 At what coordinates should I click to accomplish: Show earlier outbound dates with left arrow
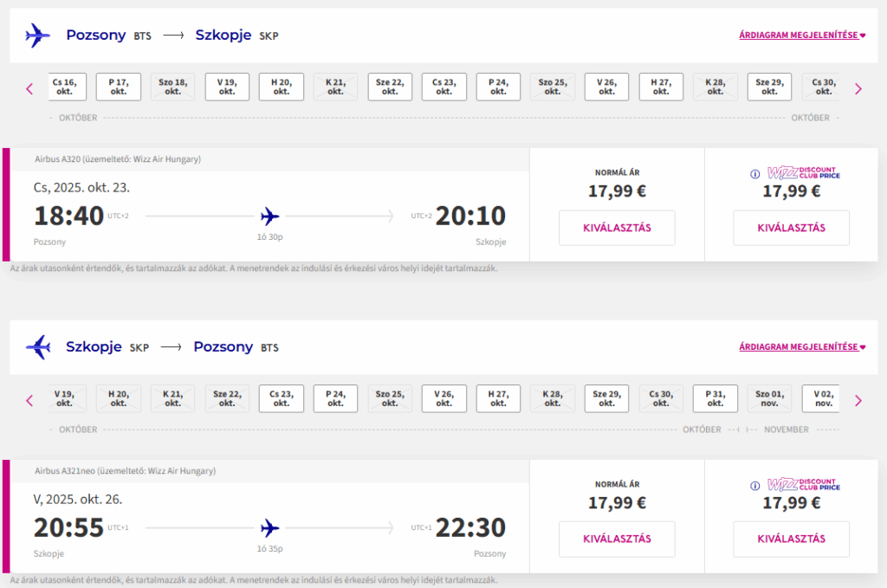[x=29, y=89]
